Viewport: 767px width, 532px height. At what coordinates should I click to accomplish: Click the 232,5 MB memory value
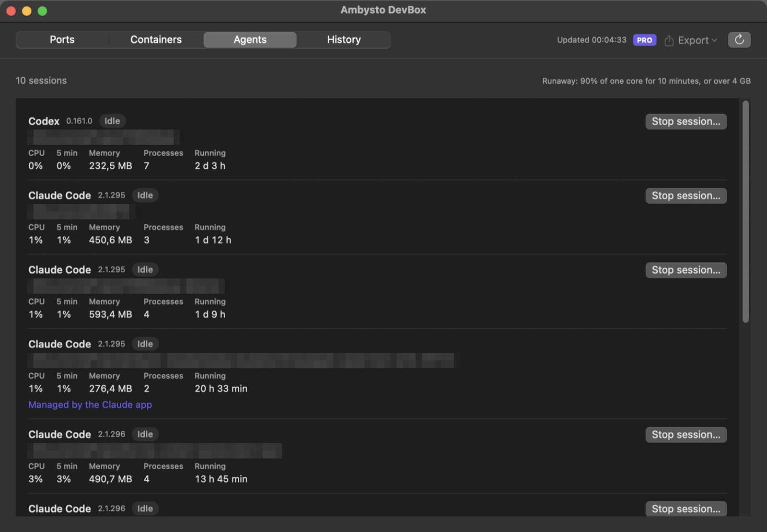110,166
